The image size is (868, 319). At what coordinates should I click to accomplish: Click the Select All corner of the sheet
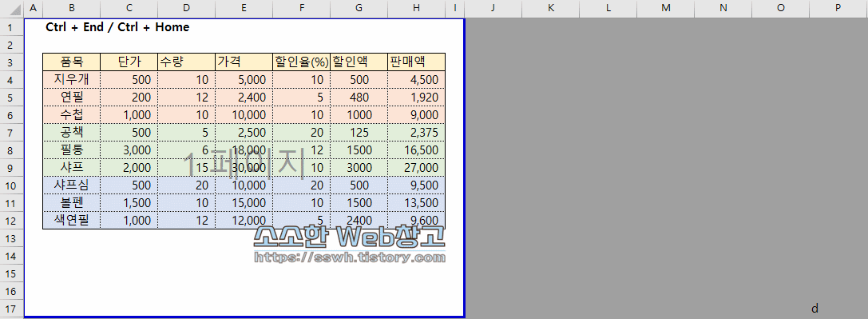click(x=12, y=8)
